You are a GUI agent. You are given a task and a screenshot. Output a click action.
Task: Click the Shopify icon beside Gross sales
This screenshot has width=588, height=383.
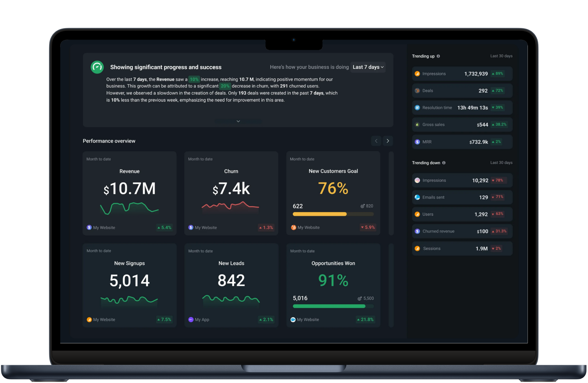(417, 125)
